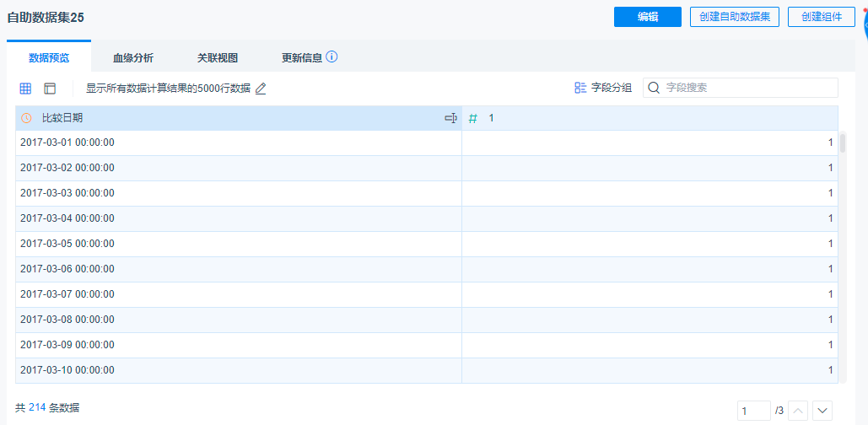Image resolution: width=868 pixels, height=425 pixels.
Task: Switch to table grid view icon
Action: pos(26,89)
